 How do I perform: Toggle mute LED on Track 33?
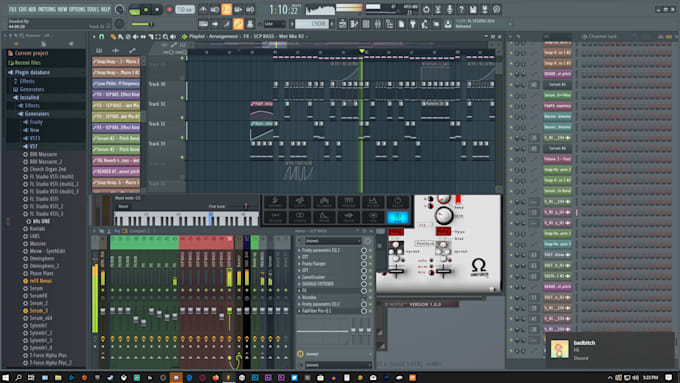click(182, 157)
